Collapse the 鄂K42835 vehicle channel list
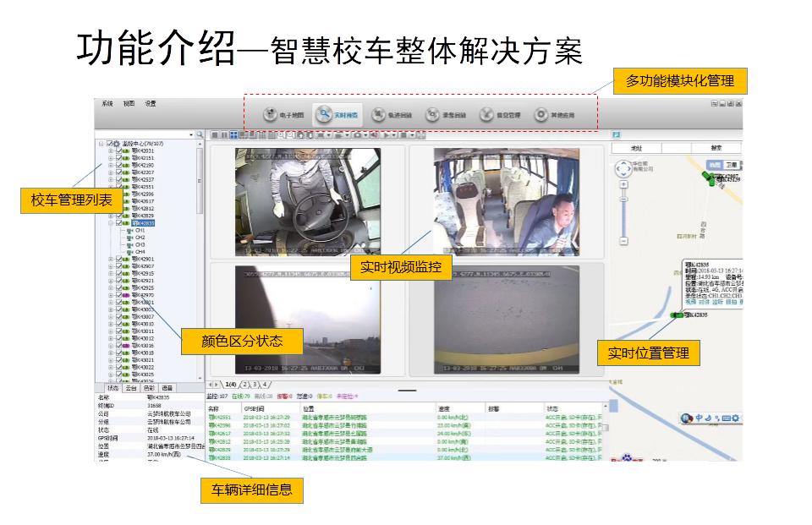The width and height of the screenshot is (812, 525). pos(110,223)
